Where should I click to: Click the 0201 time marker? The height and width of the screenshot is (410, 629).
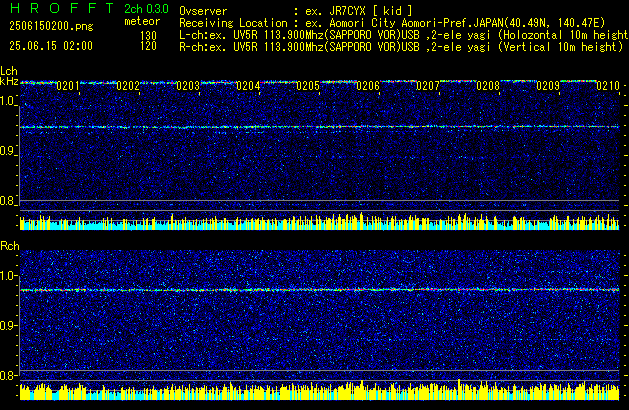point(68,86)
